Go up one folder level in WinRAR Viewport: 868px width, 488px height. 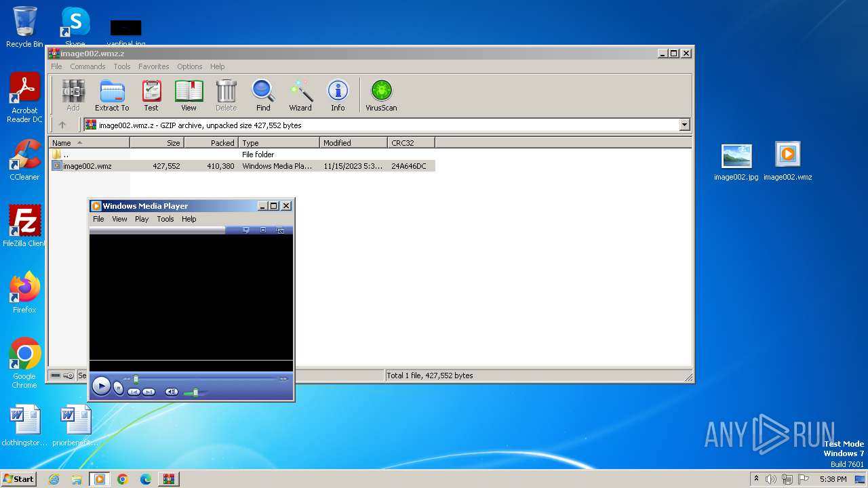(62, 125)
